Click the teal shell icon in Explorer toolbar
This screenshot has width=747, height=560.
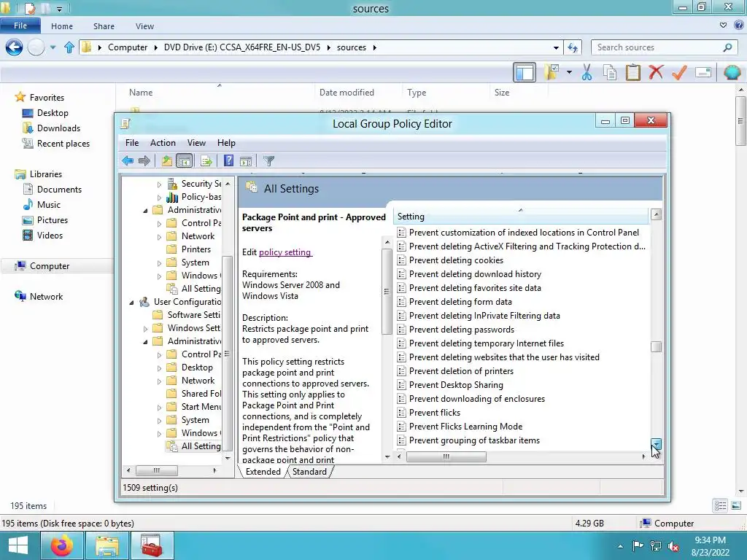tap(732, 72)
